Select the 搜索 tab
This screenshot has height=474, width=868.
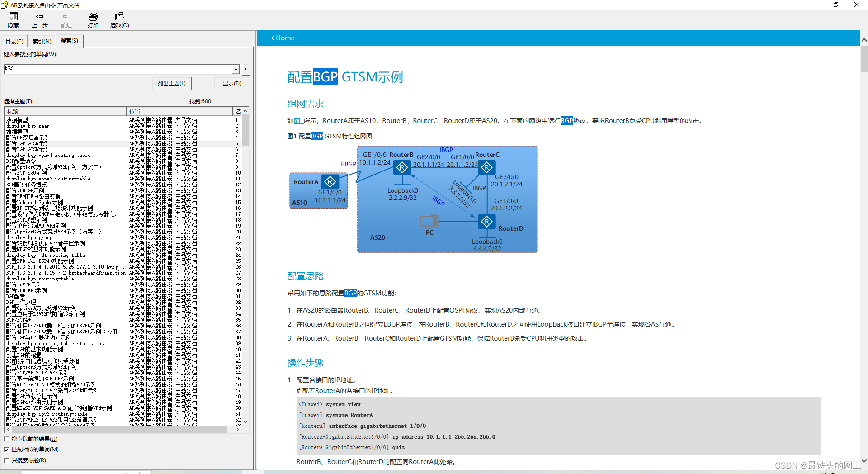point(69,41)
